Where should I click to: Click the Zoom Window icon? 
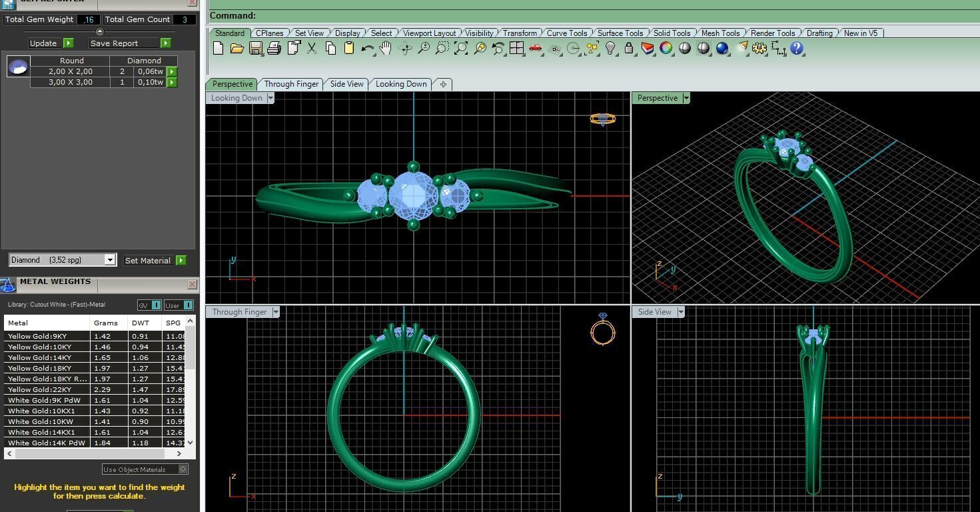[x=442, y=48]
